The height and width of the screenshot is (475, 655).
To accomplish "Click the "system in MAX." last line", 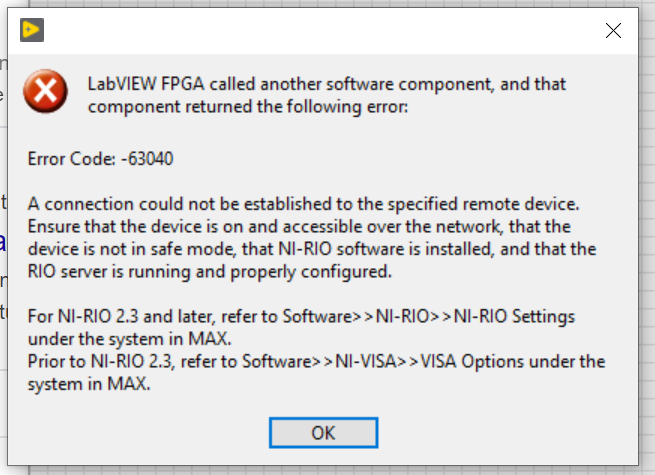I will click(x=89, y=384).
